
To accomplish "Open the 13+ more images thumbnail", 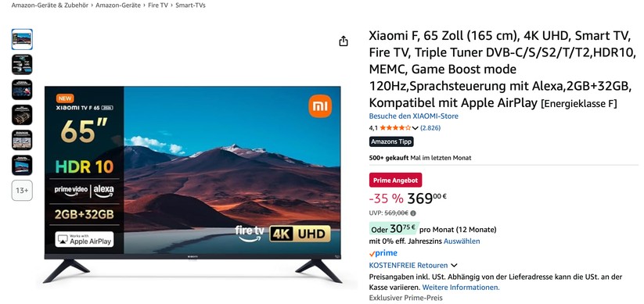I will (x=22, y=191).
